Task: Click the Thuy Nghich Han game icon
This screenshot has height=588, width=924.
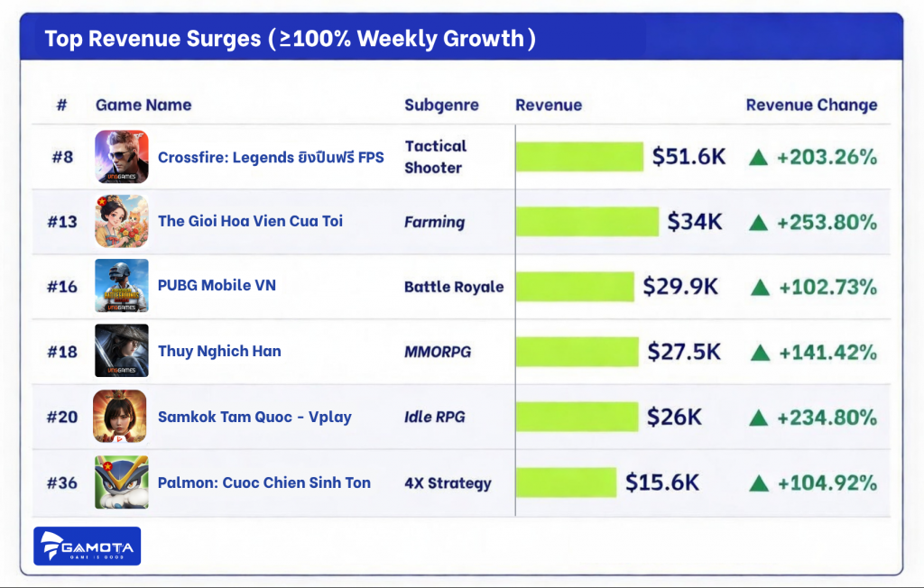Action: click(121, 351)
